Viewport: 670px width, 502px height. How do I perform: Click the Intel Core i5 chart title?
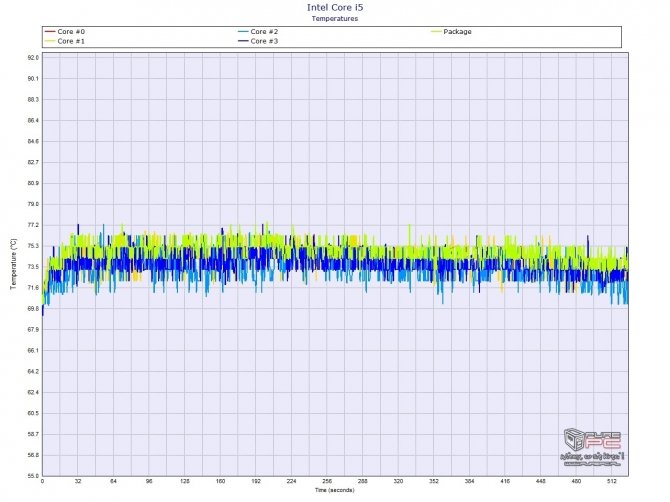click(x=335, y=7)
